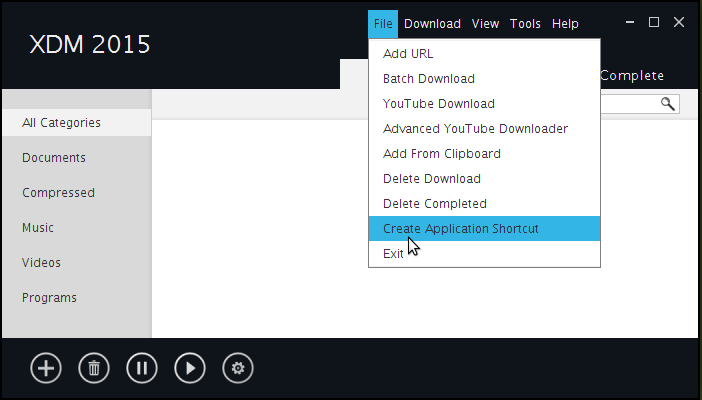Open the Help menu
The height and width of the screenshot is (400, 702).
(565, 24)
